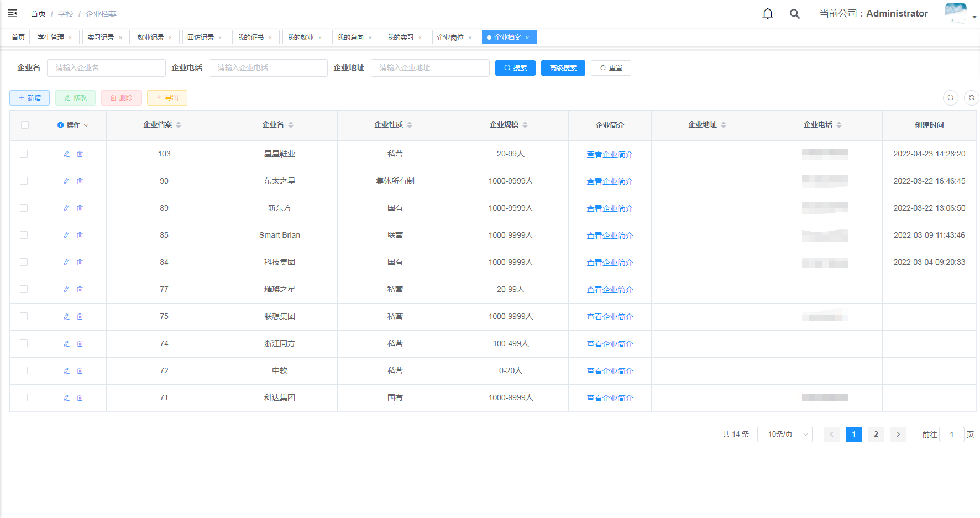Click edit icon for 联想集团 row
Viewport: 980px width, 518px height.
66,317
